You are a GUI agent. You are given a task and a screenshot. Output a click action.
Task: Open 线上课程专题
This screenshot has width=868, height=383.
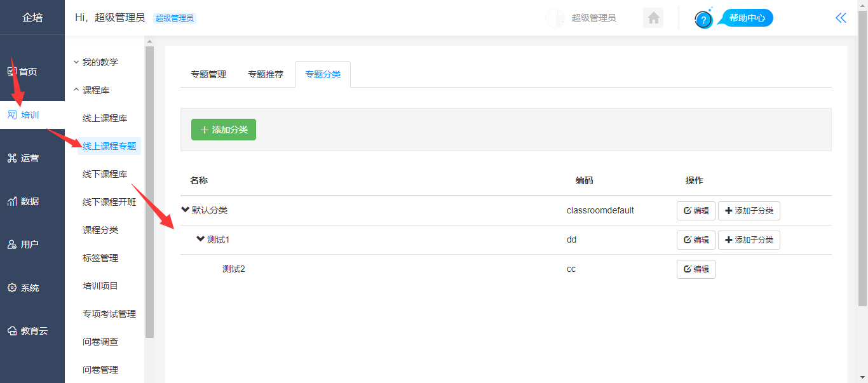[109, 146]
